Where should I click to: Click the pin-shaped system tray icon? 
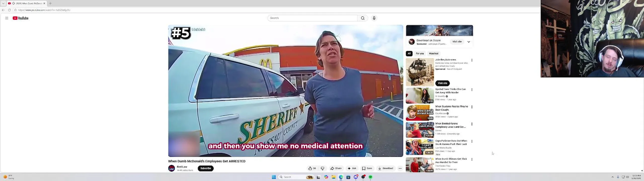(x=618, y=177)
